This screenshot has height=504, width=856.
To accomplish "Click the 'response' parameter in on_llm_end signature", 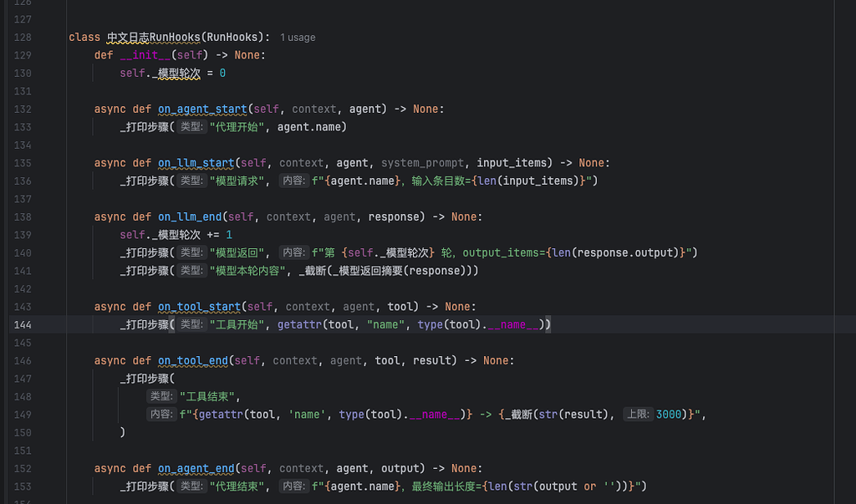I will (395, 217).
